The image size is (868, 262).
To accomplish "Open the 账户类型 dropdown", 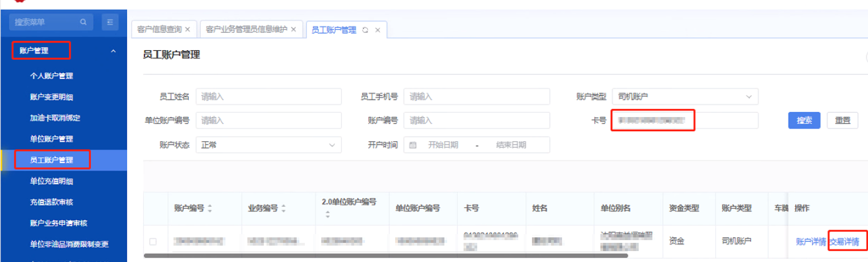I will coord(685,97).
